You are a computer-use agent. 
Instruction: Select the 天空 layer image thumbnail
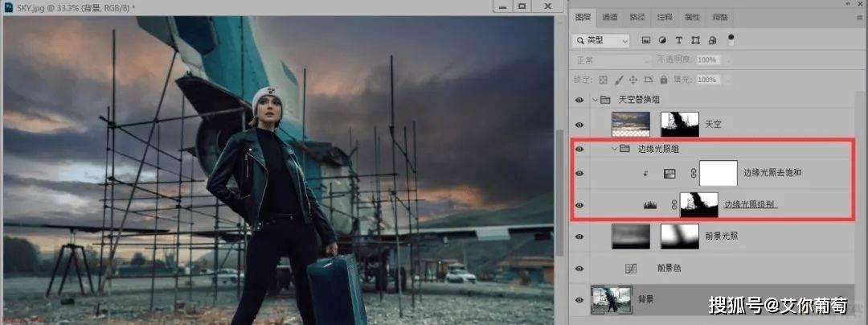click(x=631, y=125)
